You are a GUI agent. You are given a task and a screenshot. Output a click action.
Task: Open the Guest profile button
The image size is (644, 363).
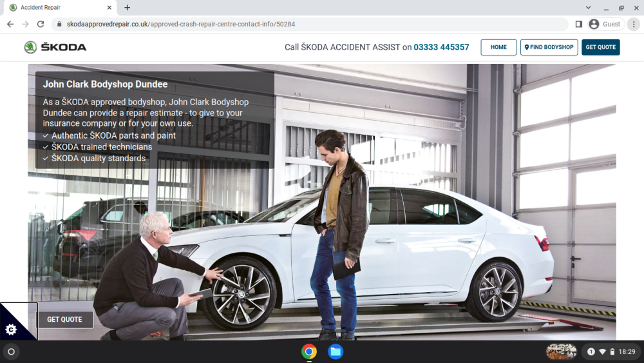(x=606, y=25)
